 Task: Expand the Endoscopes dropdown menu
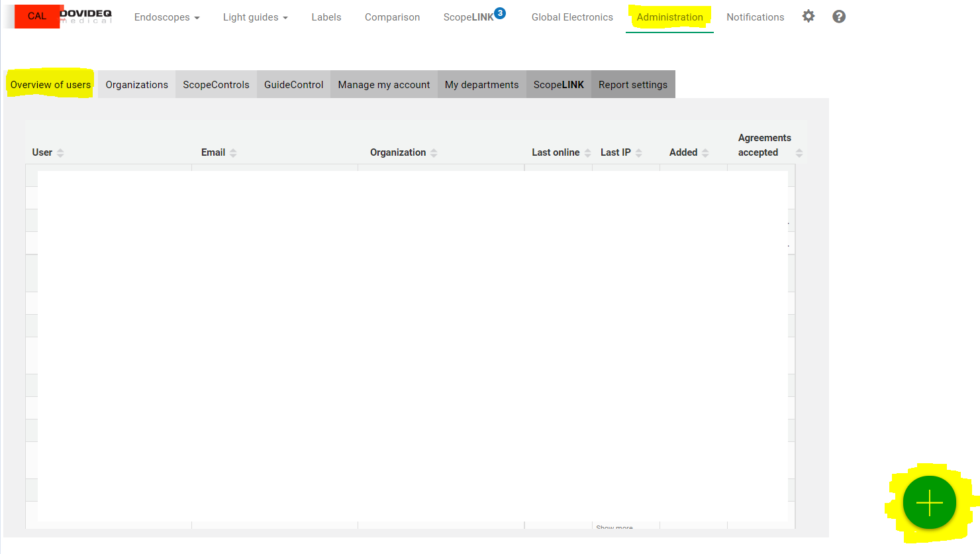(167, 17)
